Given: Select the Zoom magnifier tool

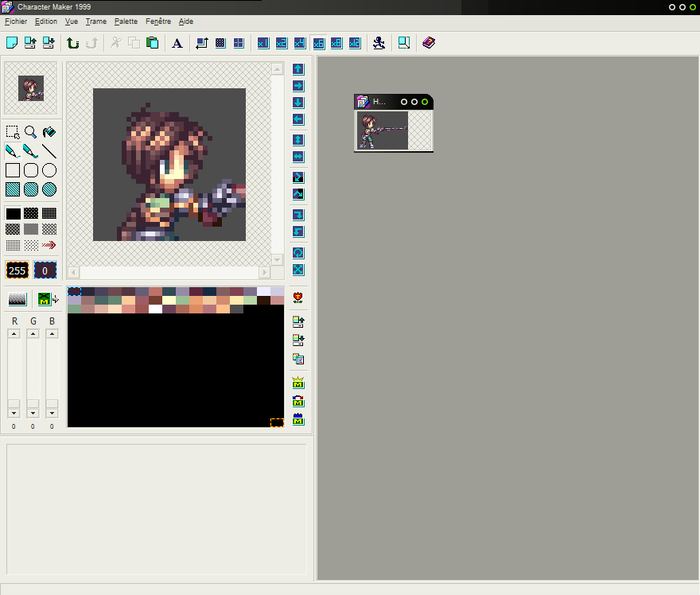Looking at the screenshot, I should (x=32, y=132).
